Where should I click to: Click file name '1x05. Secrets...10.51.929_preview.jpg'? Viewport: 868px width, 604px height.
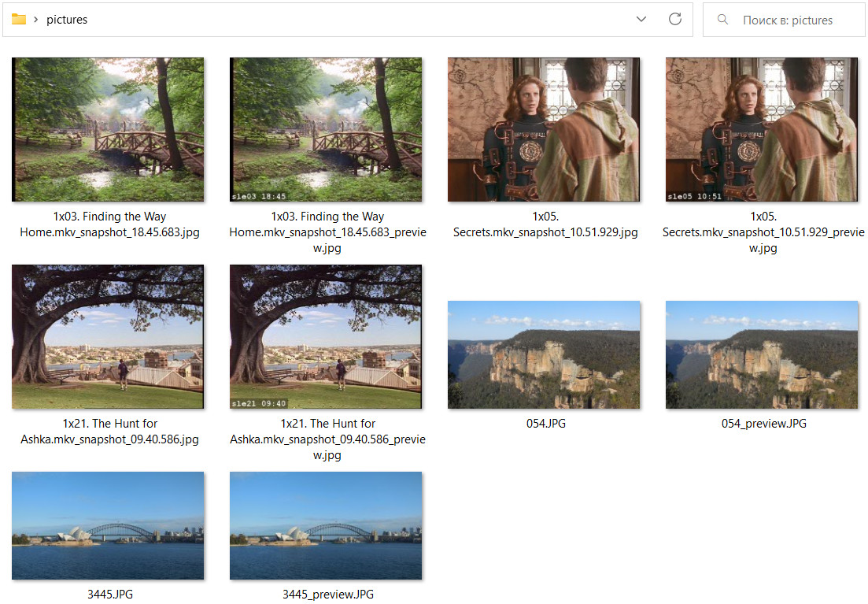coord(763,232)
